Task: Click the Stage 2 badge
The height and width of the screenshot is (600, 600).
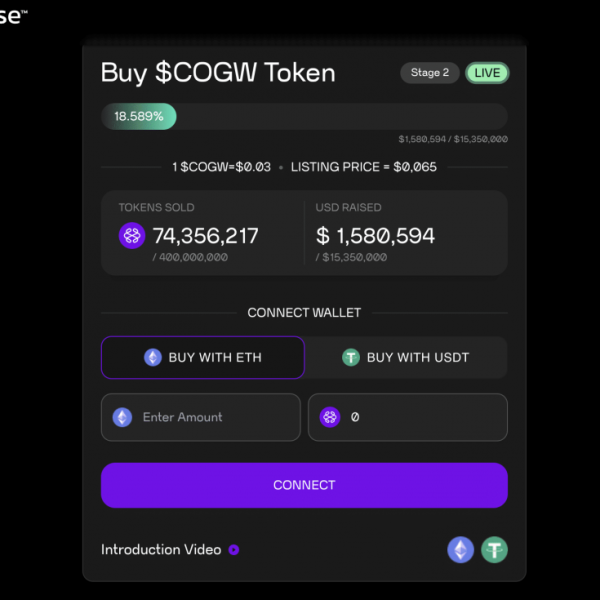Action: point(430,73)
